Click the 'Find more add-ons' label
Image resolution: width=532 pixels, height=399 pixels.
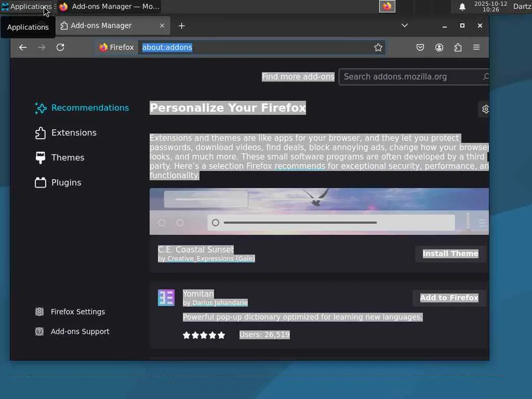coord(298,77)
